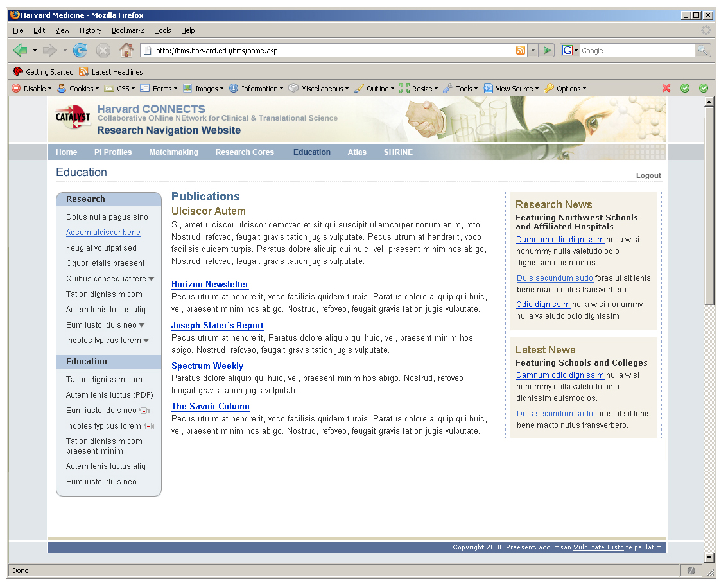Open the Resize toolbar menu
Image resolution: width=728 pixels, height=584 pixels.
point(419,88)
